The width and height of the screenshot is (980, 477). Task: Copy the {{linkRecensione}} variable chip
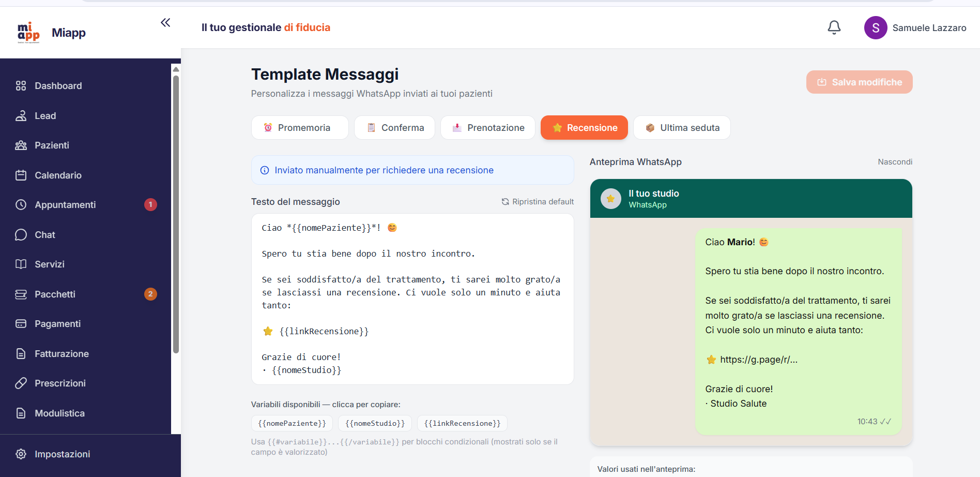(x=462, y=423)
